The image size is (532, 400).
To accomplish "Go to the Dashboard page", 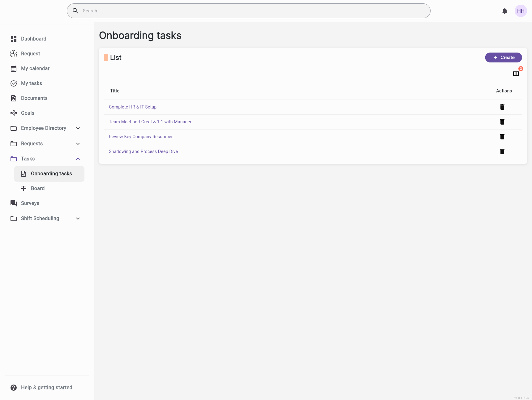I will tap(33, 39).
